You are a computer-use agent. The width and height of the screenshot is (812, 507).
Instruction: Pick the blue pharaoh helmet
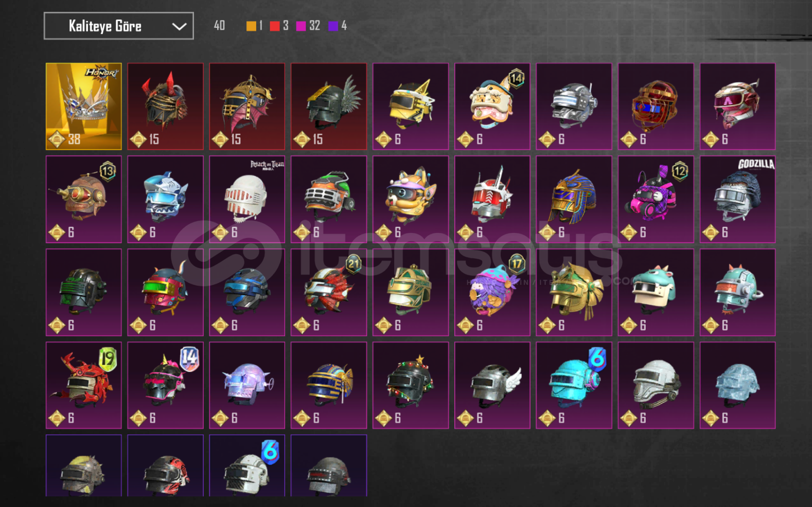click(574, 200)
